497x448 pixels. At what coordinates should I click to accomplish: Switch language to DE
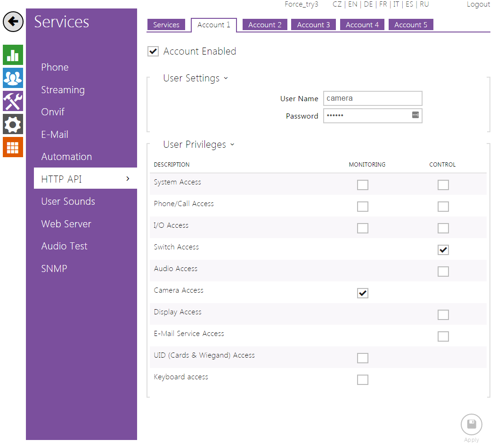(x=368, y=4)
